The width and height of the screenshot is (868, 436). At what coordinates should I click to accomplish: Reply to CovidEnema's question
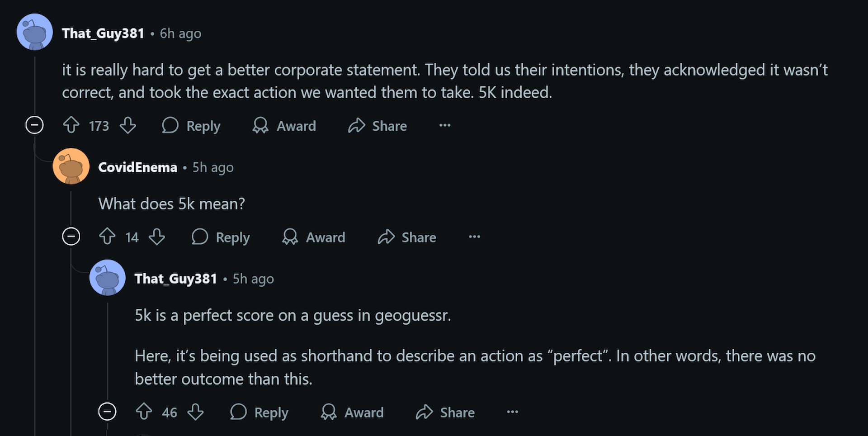220,237
